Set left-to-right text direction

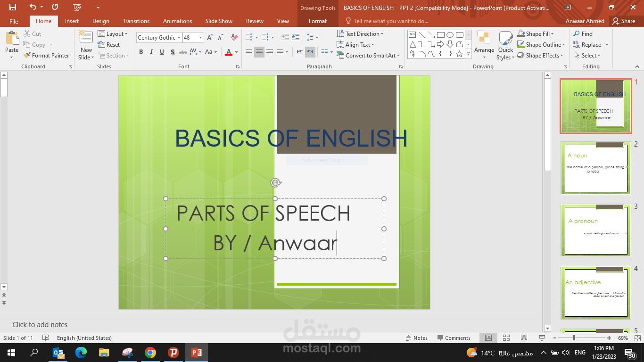point(299,52)
